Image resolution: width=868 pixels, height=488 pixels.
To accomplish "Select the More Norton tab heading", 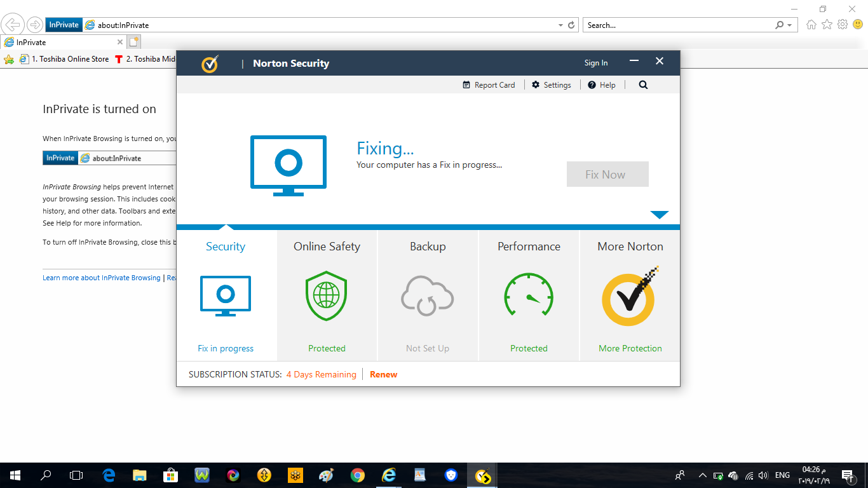I will coord(630,247).
